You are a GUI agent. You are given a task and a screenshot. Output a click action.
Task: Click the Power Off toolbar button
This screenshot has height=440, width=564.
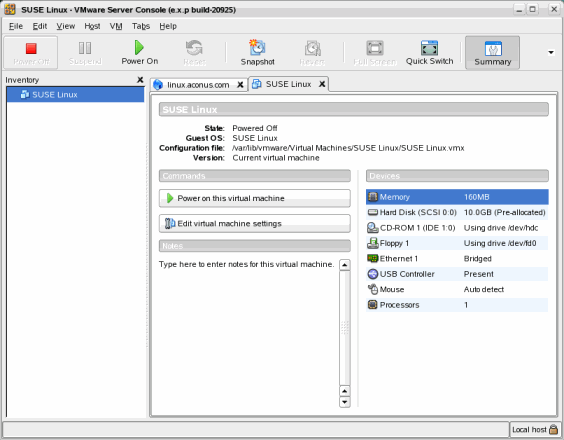tap(31, 53)
